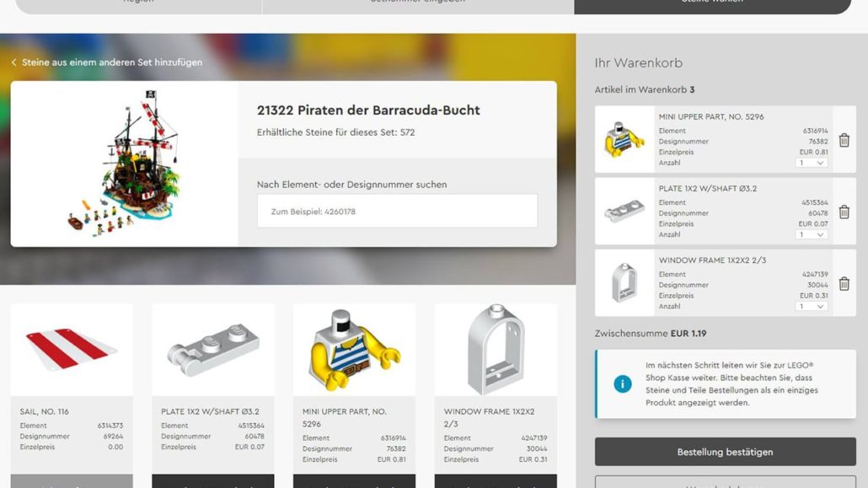Click the LEGO Shop Kasse info notice text
This screenshot has height=488, width=868.
point(731,383)
